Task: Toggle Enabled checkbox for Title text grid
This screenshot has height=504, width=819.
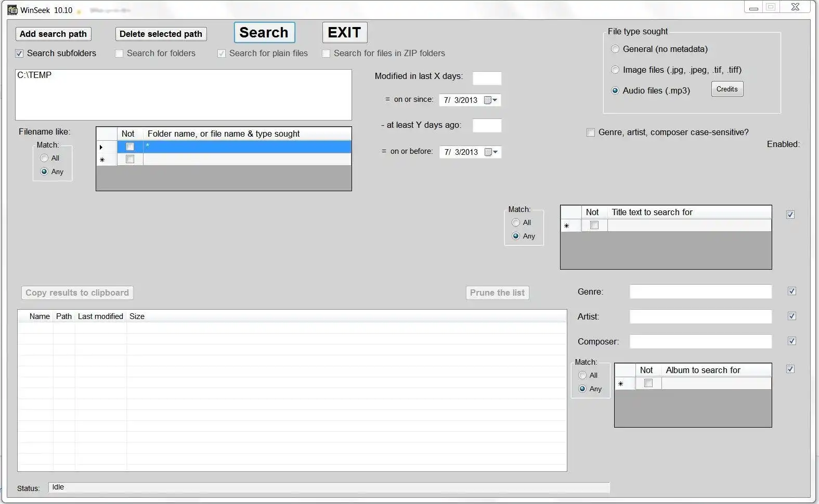Action: (x=790, y=215)
